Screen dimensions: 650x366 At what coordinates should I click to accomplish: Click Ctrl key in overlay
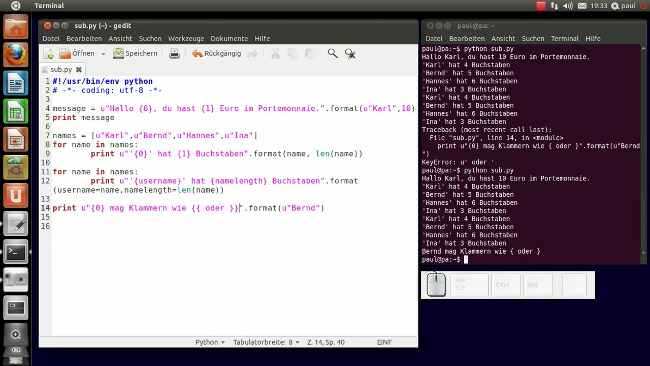pos(506,285)
